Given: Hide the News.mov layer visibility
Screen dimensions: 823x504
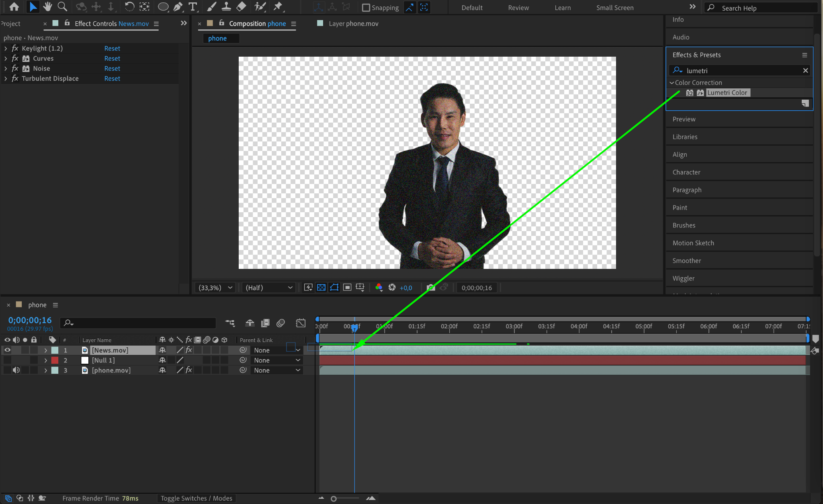Looking at the screenshot, I should tap(7, 350).
